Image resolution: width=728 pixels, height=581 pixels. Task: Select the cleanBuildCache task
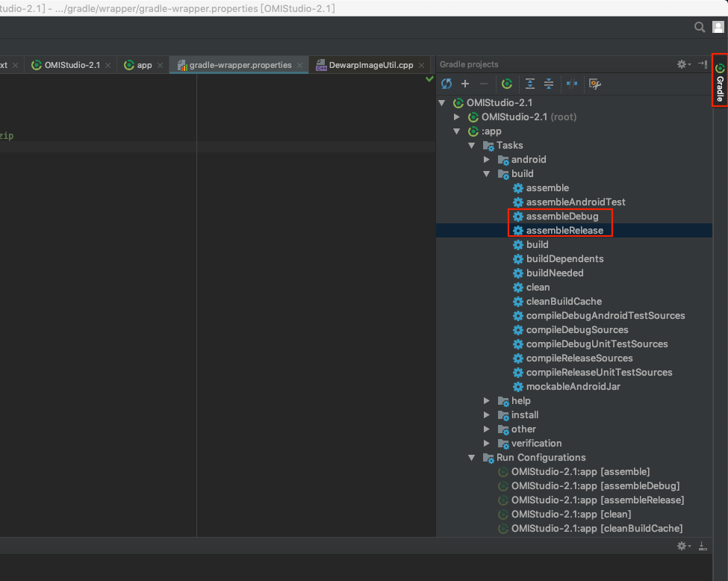(x=557, y=302)
